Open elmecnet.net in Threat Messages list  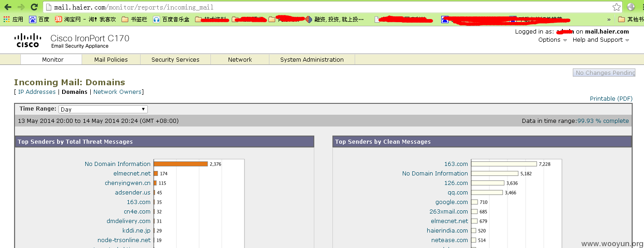point(132,173)
